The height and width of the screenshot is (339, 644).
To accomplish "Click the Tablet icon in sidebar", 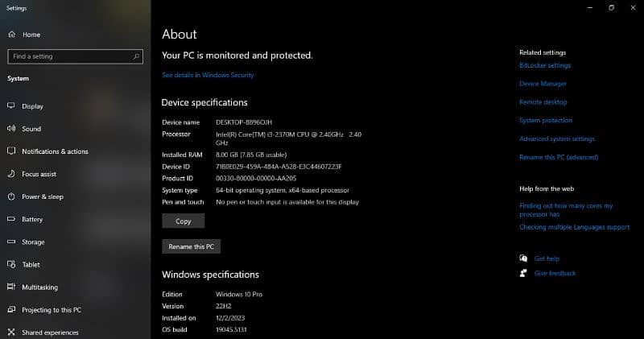I will pos(12,264).
